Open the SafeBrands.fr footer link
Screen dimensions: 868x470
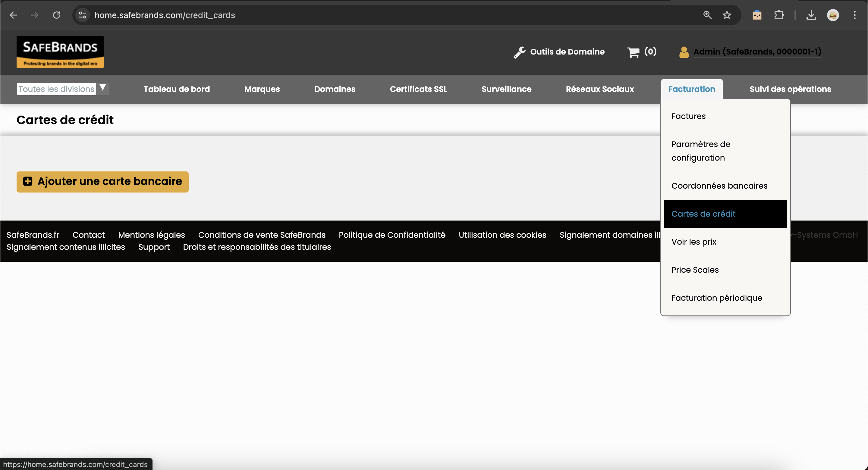(x=33, y=235)
